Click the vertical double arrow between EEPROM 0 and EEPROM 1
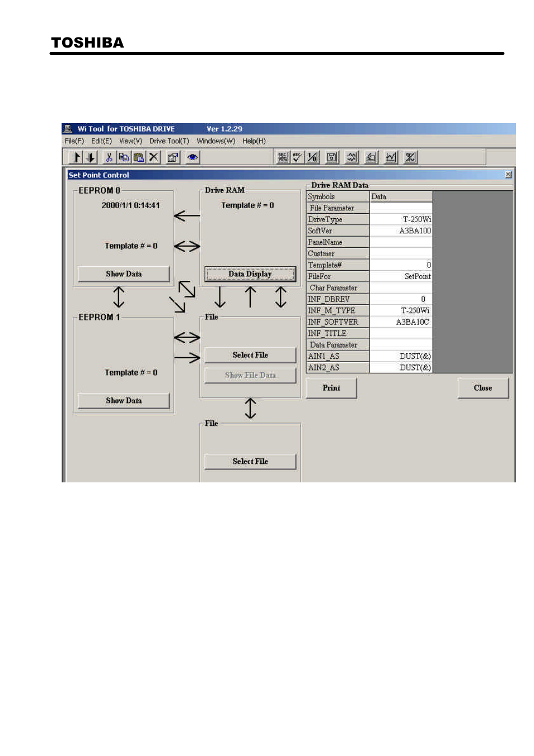 (119, 297)
